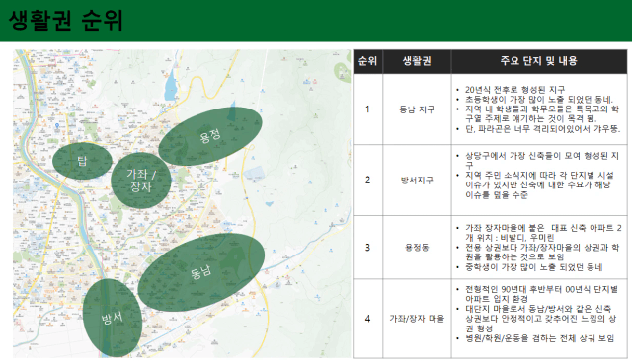Click the bullet starting 가좌 장자마을에 붙은
The height and width of the screenshot is (364, 632).
pyautogui.click(x=543, y=233)
